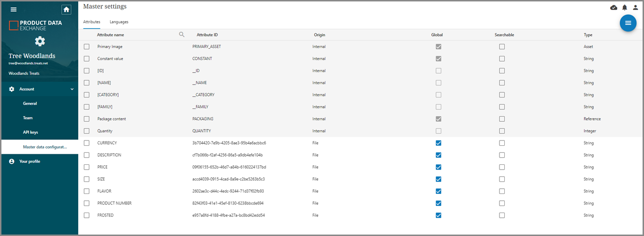This screenshot has height=236, width=644.
Task: Uncheck Global for the CURRENCY attribute
Action: point(438,143)
